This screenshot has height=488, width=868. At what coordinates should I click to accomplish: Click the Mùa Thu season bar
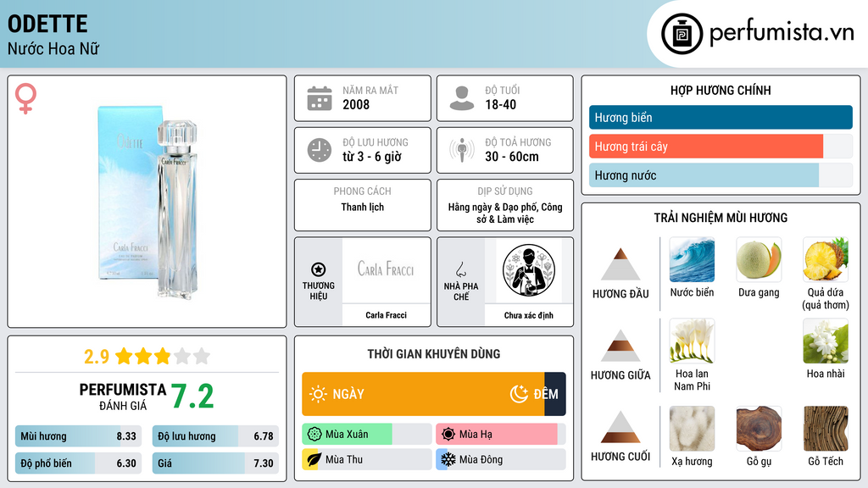point(367,460)
